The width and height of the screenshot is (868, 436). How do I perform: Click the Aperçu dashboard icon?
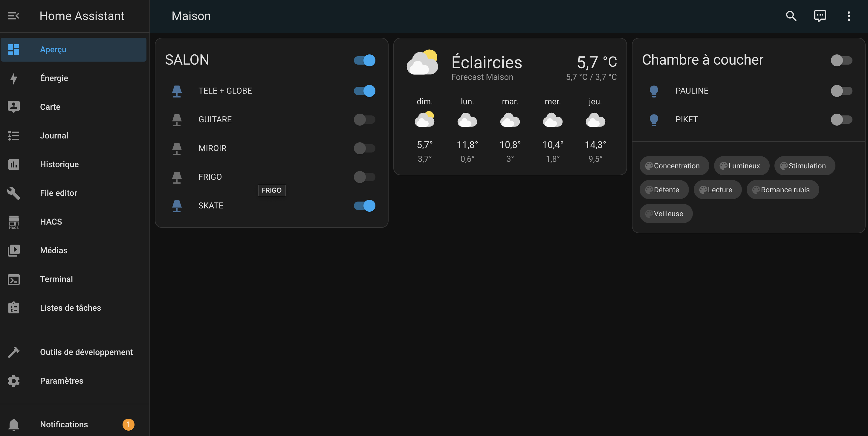(13, 50)
